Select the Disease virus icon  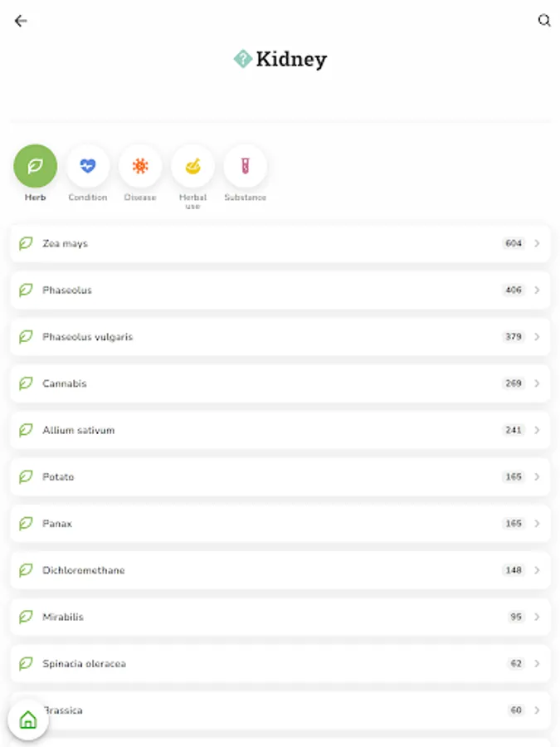140,166
